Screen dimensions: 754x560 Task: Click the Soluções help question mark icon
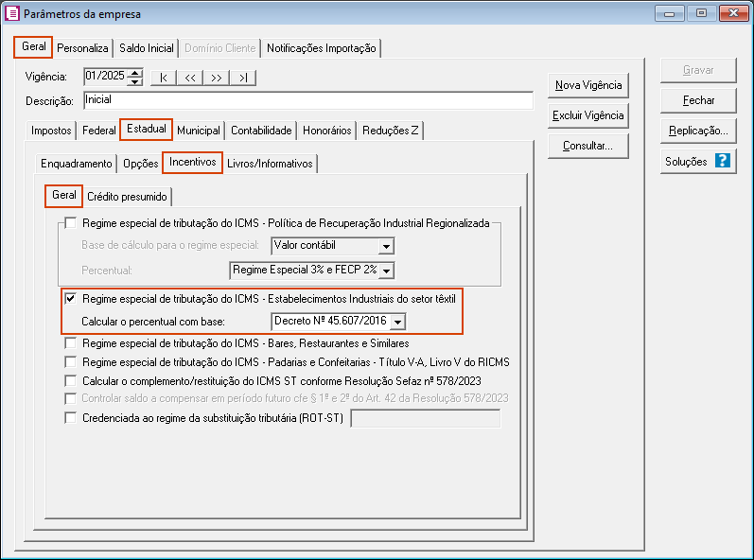click(x=723, y=161)
